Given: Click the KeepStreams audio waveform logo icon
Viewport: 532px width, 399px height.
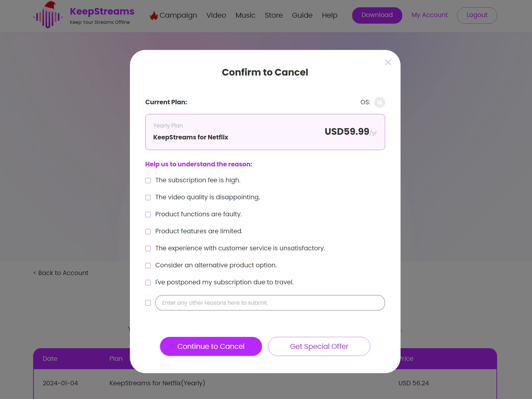Looking at the screenshot, I should tap(47, 15).
